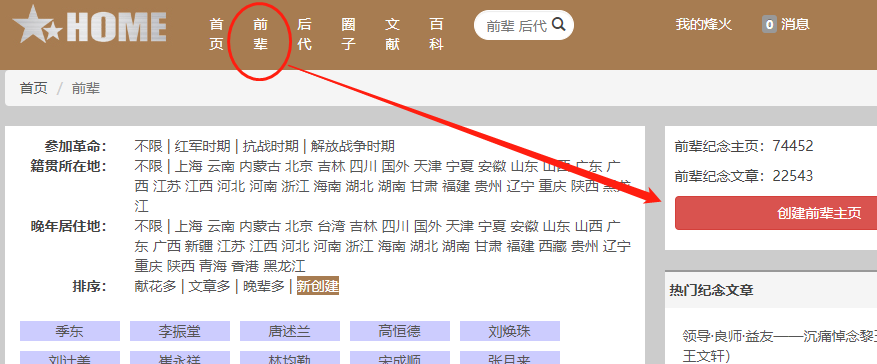The height and width of the screenshot is (364, 877).
Task: Open the 前辈 item in top navigation
Action: click(x=260, y=34)
